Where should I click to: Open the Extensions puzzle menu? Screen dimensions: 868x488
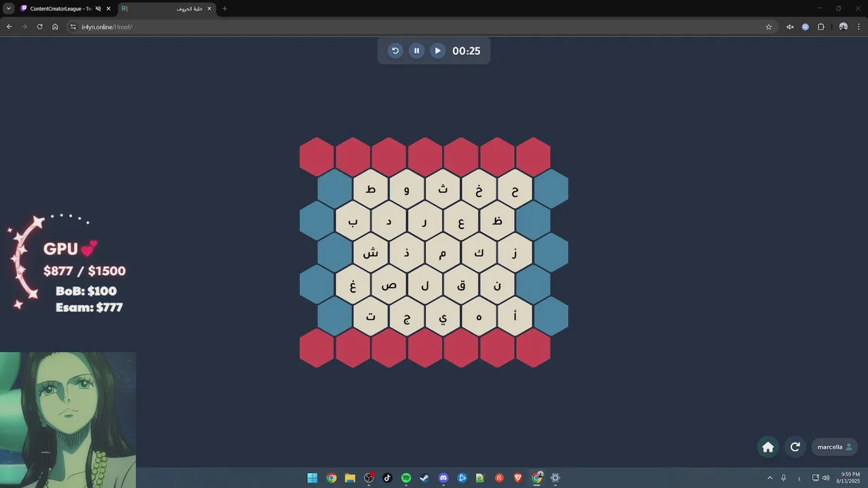(821, 27)
